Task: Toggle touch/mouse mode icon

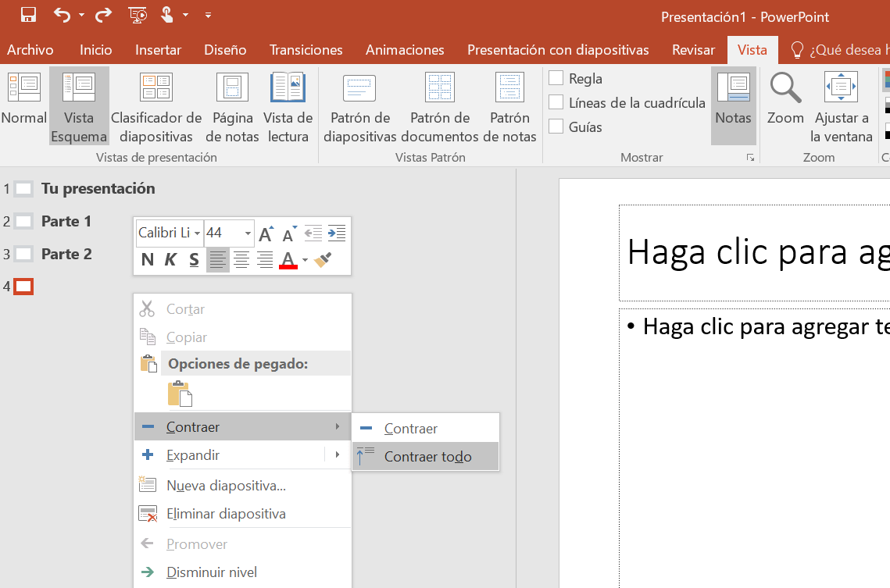Action: point(167,15)
